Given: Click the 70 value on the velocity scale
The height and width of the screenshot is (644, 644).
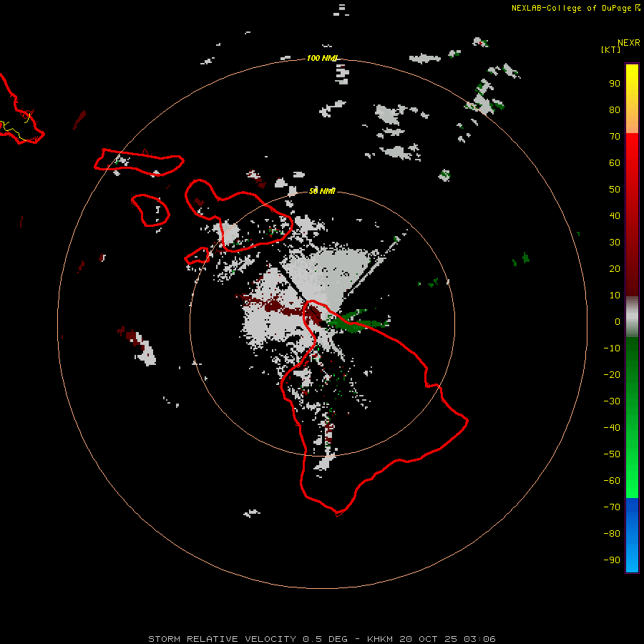Looking at the screenshot, I should tap(615, 137).
